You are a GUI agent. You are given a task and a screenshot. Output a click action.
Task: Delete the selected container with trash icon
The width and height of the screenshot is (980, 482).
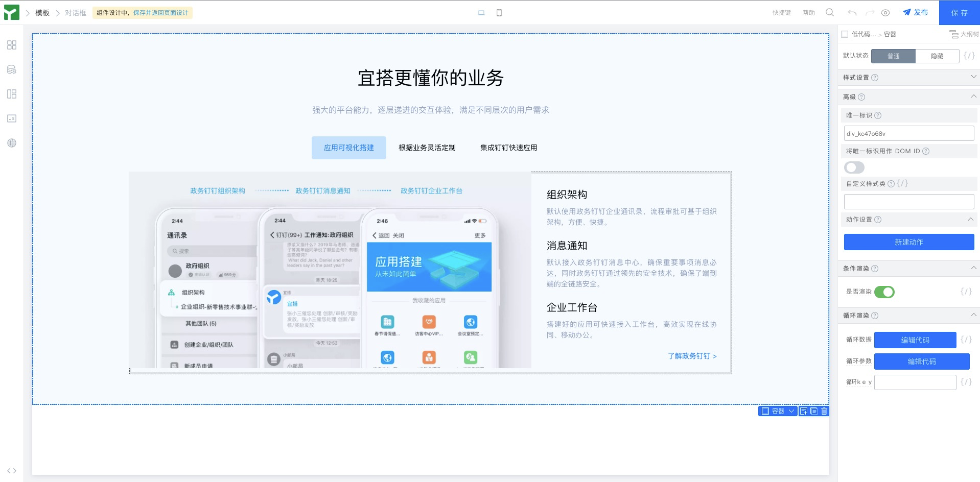click(824, 411)
